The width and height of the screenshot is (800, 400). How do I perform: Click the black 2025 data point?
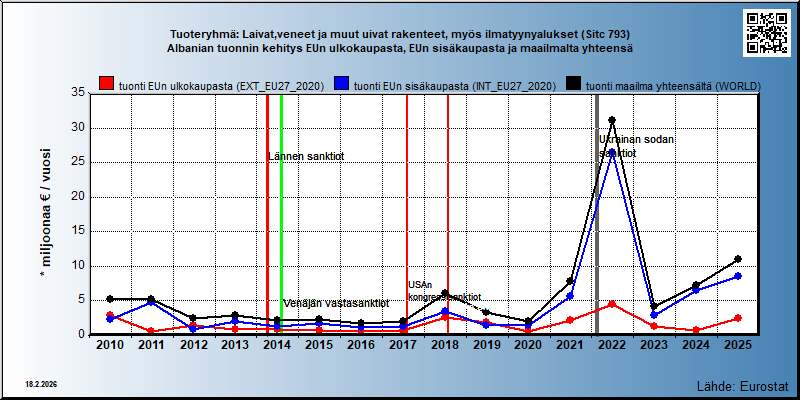tap(738, 259)
